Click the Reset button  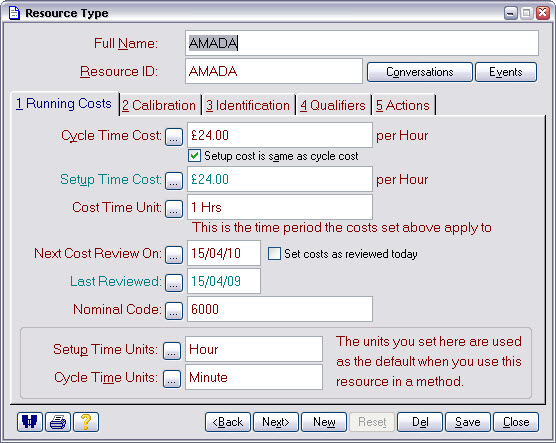tap(372, 422)
